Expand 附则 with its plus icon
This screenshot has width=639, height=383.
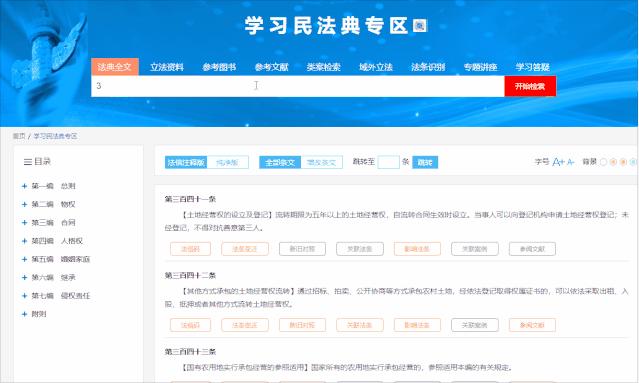[24, 314]
